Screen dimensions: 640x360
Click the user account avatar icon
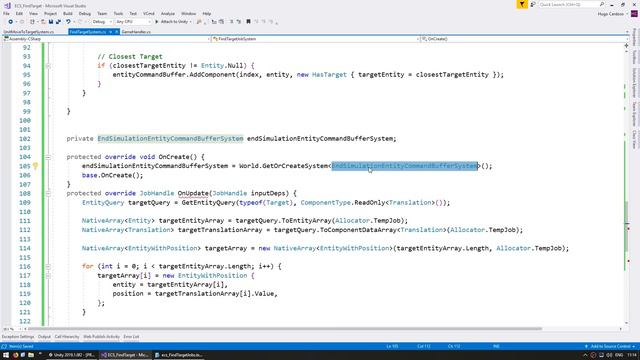pyautogui.click(x=634, y=13)
